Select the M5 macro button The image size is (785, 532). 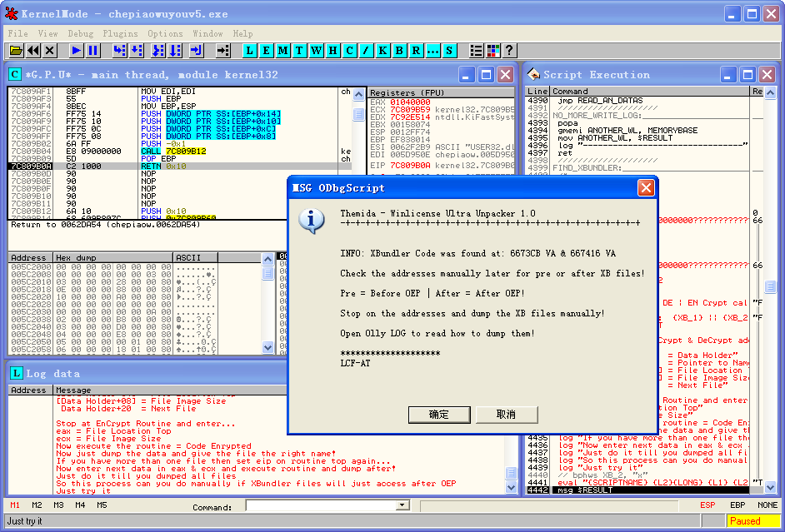[x=102, y=505]
